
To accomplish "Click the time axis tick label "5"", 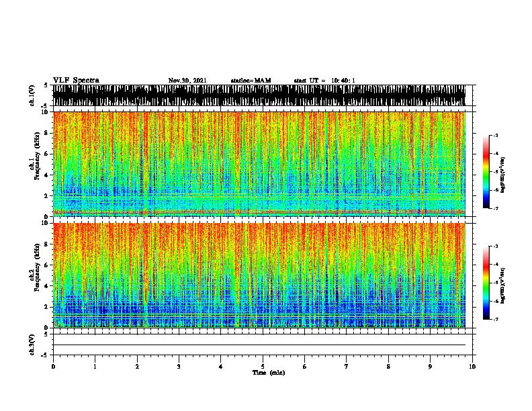I will (263, 367).
